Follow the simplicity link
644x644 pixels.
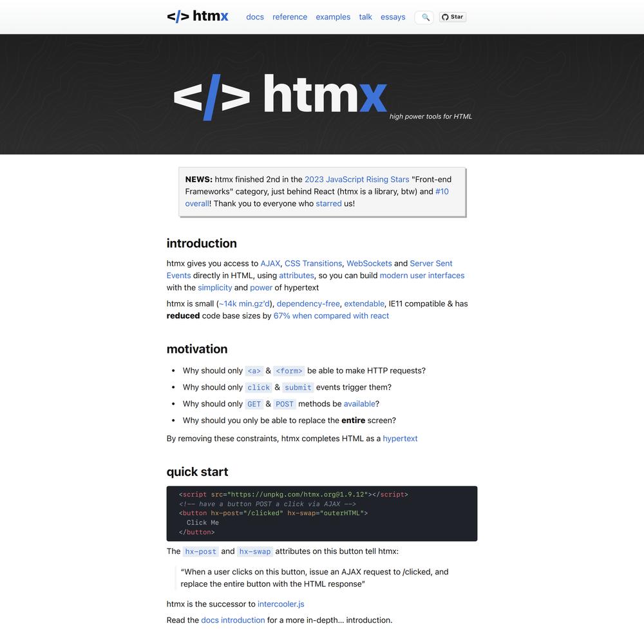215,287
